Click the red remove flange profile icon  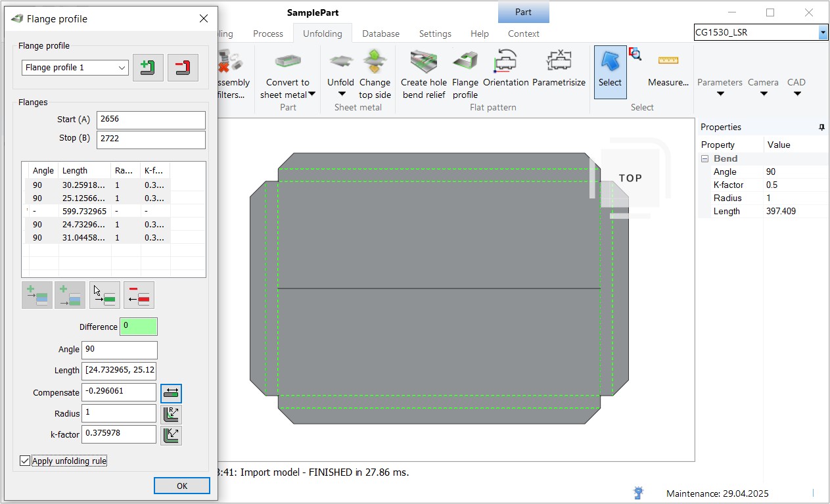pyautogui.click(x=183, y=68)
